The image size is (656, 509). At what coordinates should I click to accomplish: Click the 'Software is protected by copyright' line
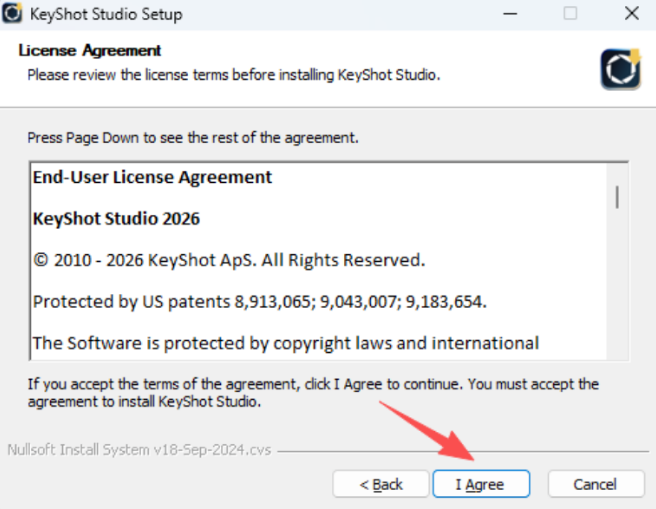[x=286, y=343]
